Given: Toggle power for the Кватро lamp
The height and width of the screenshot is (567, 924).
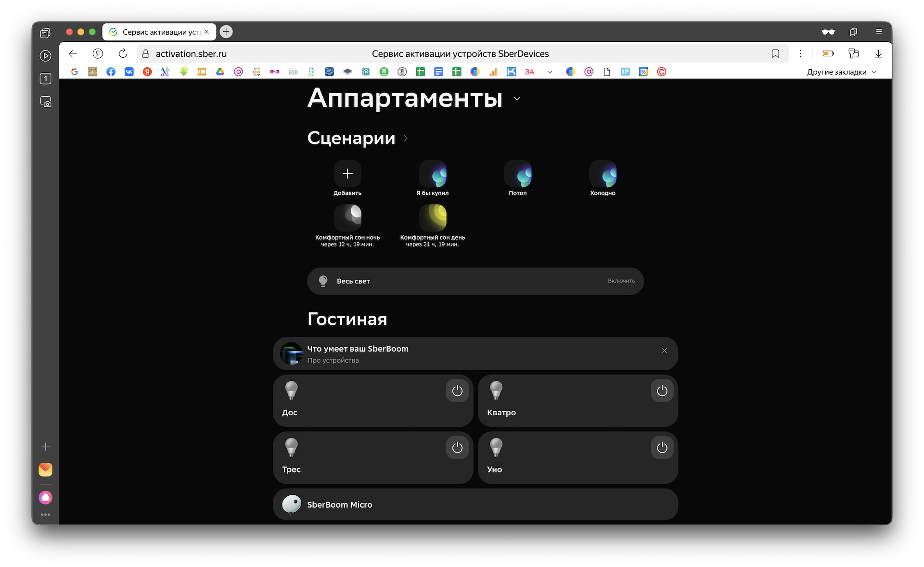Looking at the screenshot, I should point(662,391).
